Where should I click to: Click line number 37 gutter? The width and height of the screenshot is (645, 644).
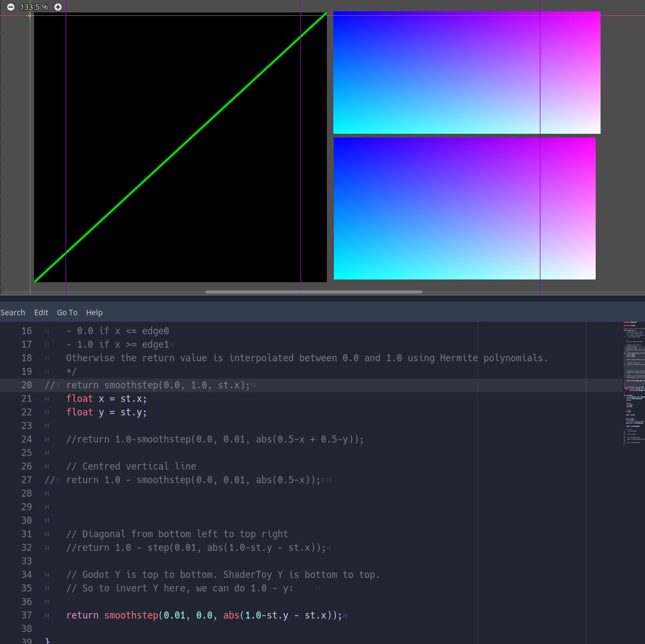26,615
